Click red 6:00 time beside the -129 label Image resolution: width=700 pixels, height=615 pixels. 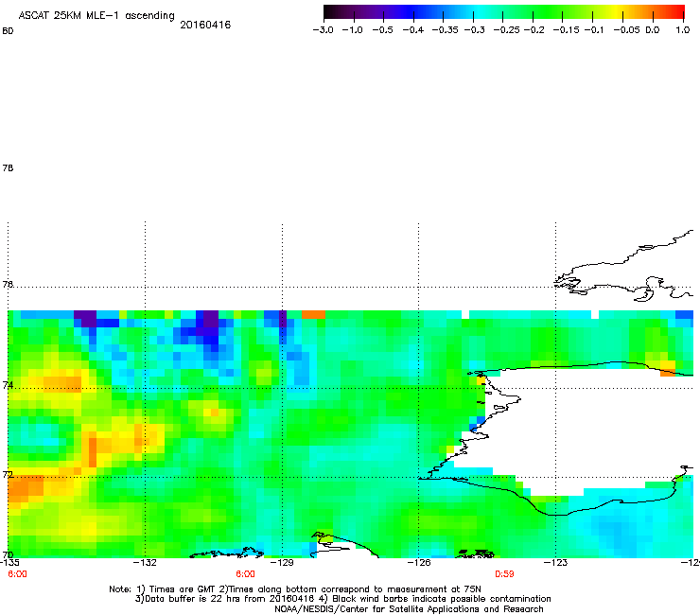pos(245,574)
